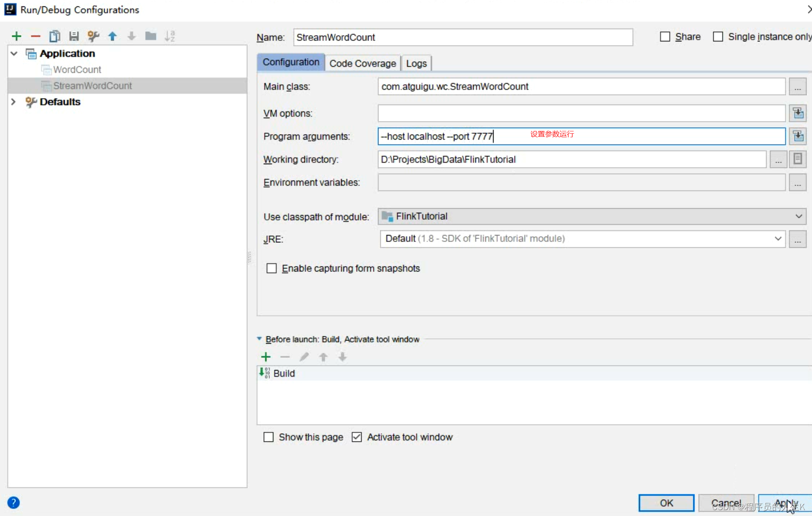Expand the Program arguments field editor icon
812x516 pixels.
tap(798, 136)
